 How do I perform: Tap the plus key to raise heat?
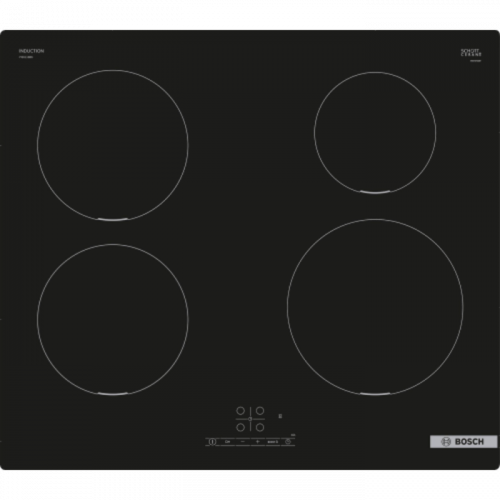pyautogui.click(x=258, y=441)
